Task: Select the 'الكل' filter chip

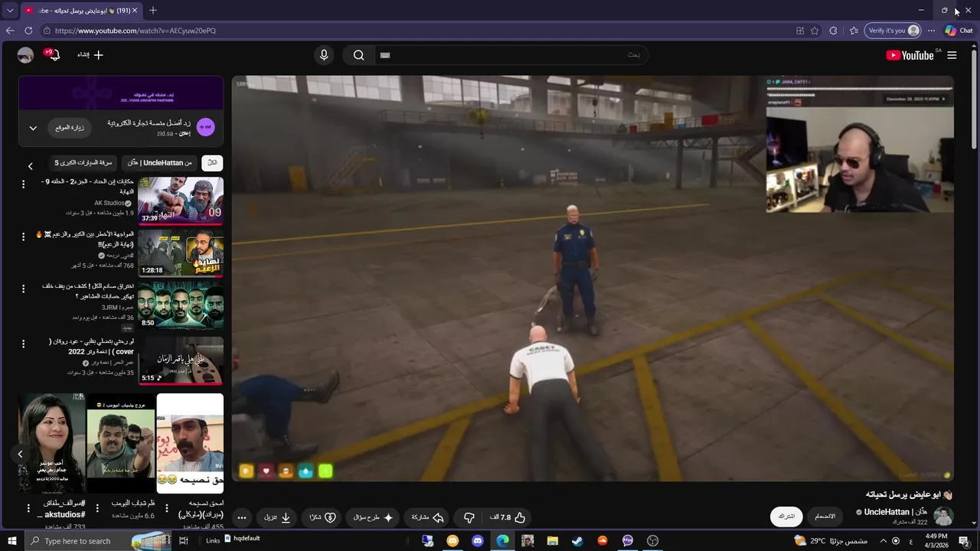Action: (212, 162)
